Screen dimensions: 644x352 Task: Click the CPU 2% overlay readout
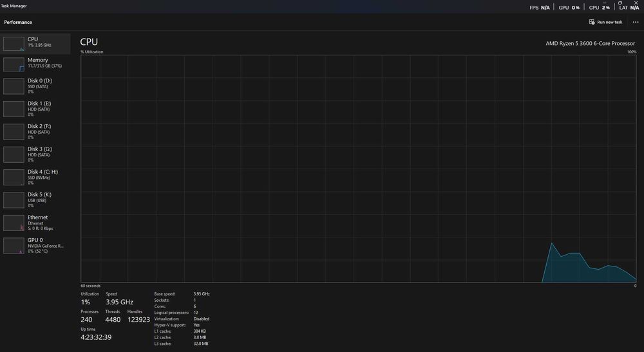click(599, 7)
